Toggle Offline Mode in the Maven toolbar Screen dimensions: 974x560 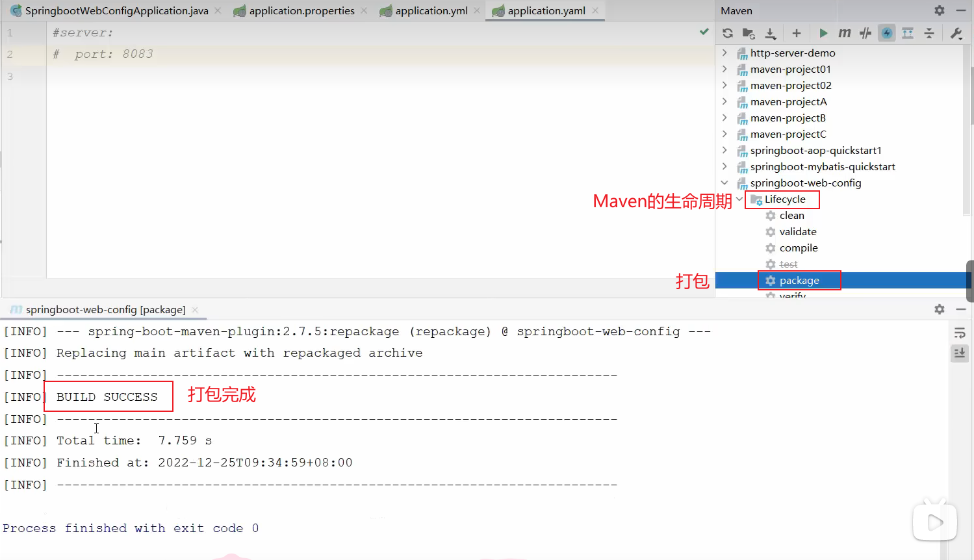pyautogui.click(x=865, y=33)
